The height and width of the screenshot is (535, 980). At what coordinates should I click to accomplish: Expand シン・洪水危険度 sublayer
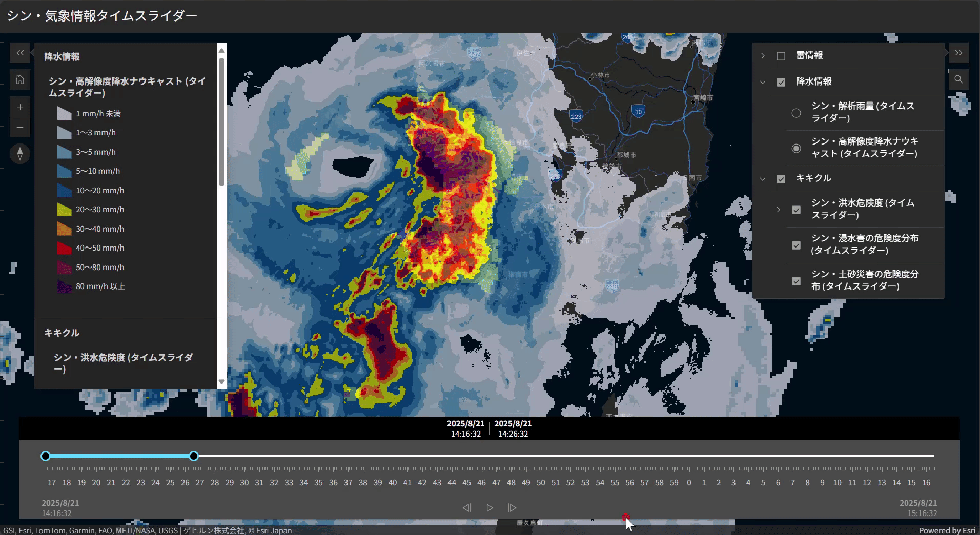[x=778, y=210]
